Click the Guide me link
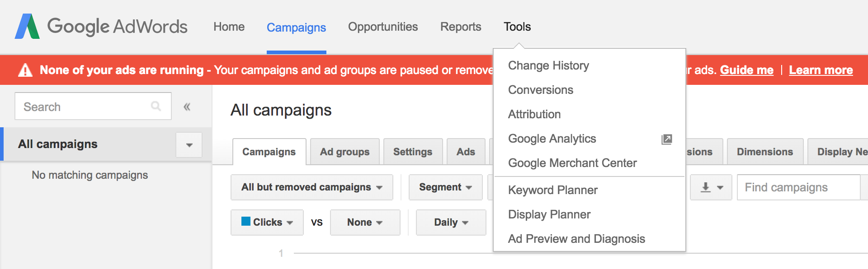 coord(747,70)
